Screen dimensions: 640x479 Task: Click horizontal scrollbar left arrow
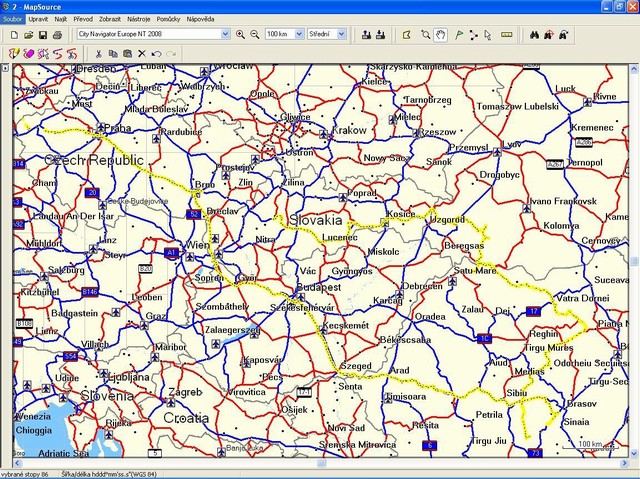tap(17, 463)
